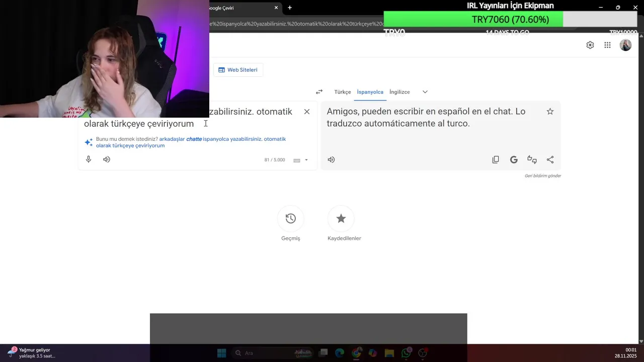Listen to the Spanish translation
Image resolution: width=644 pixels, height=362 pixels.
coord(331,159)
